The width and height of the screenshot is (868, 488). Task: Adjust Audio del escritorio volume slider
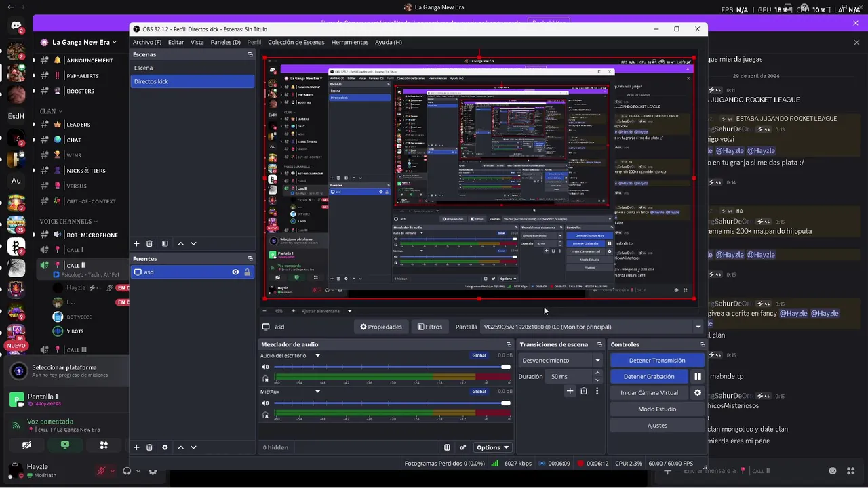click(x=392, y=367)
